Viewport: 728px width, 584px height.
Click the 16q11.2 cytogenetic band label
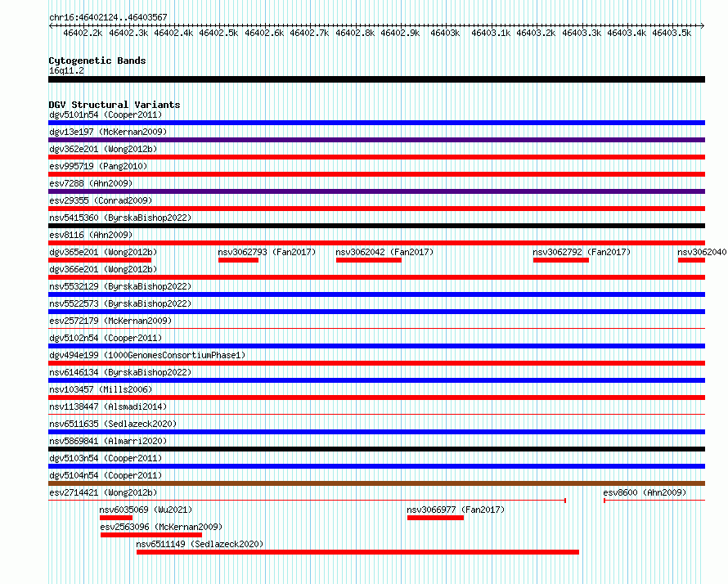(x=66, y=70)
